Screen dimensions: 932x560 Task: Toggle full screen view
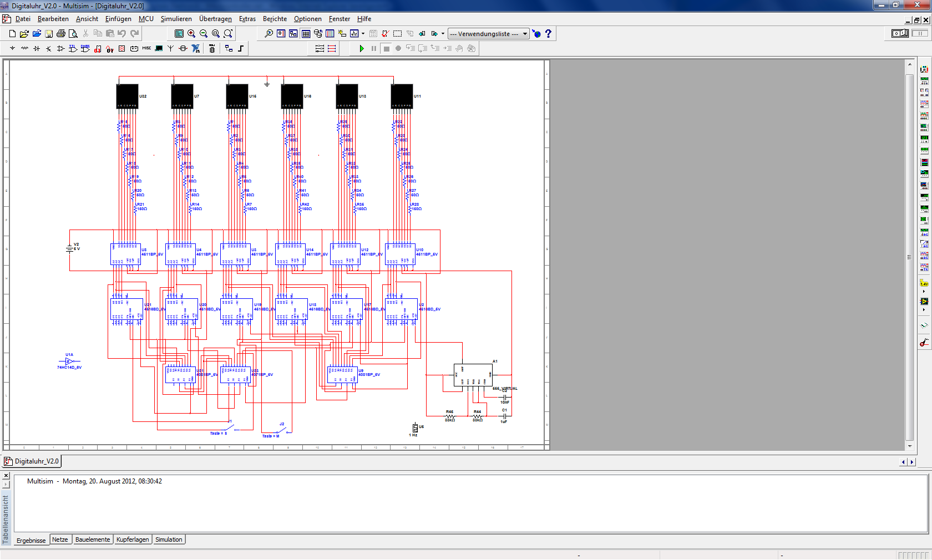(x=179, y=34)
